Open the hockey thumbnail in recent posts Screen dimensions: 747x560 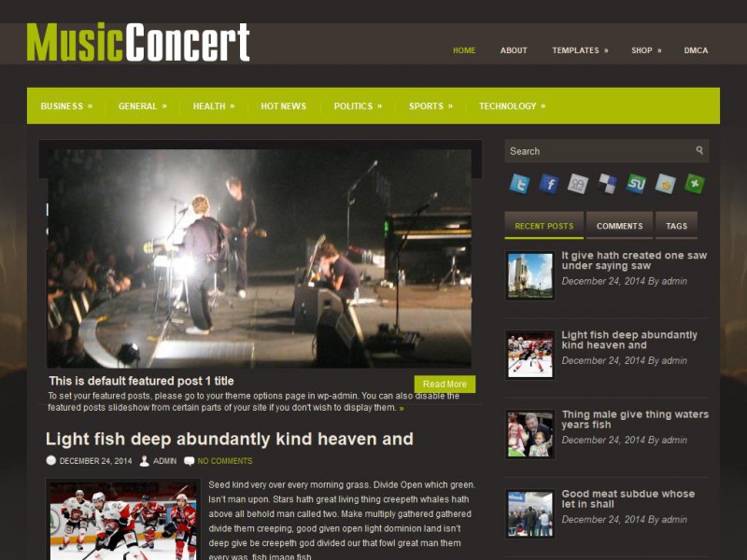pos(529,355)
